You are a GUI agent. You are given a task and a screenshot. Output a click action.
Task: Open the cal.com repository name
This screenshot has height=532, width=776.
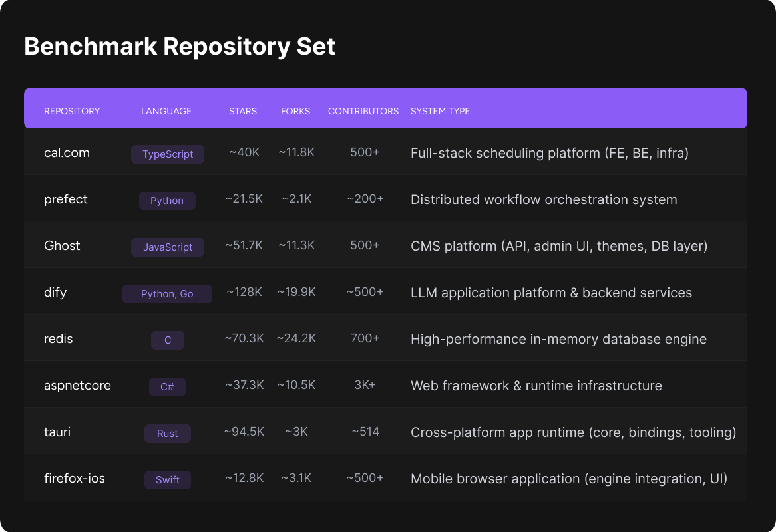point(67,153)
